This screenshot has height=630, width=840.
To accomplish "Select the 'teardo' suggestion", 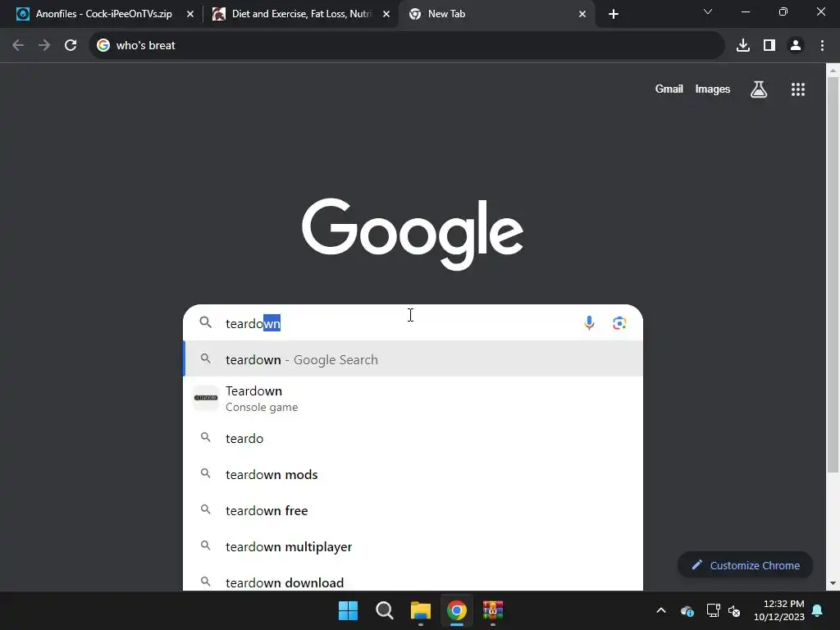I will coord(413,438).
